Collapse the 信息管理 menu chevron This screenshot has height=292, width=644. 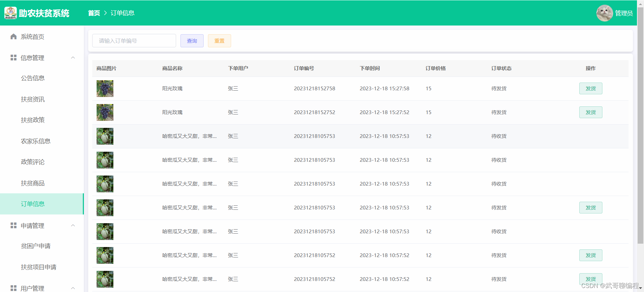(x=73, y=58)
